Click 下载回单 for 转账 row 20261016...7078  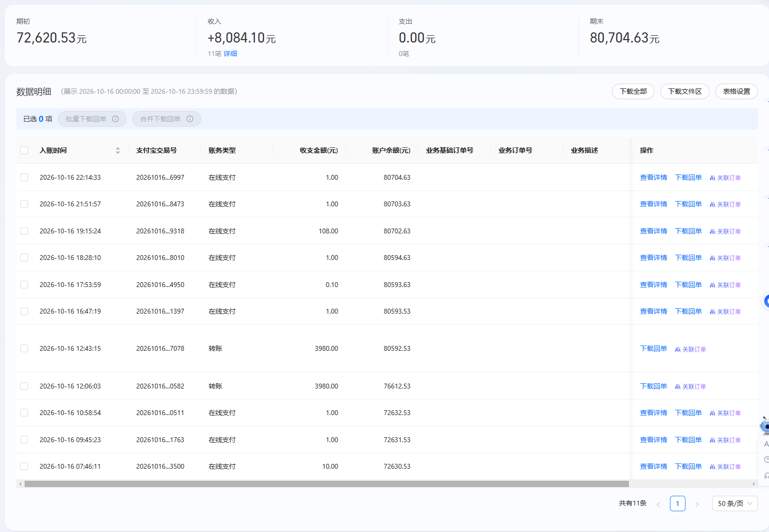pos(654,348)
